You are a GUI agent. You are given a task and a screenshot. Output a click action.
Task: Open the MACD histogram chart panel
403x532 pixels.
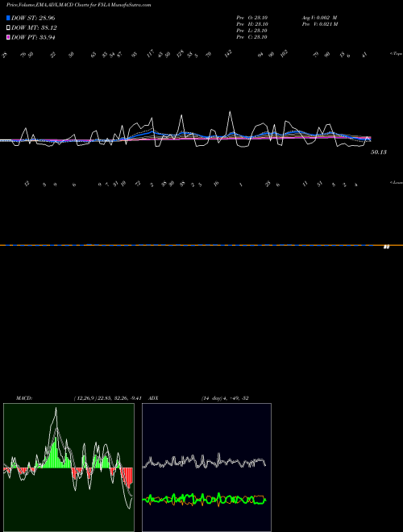click(69, 468)
